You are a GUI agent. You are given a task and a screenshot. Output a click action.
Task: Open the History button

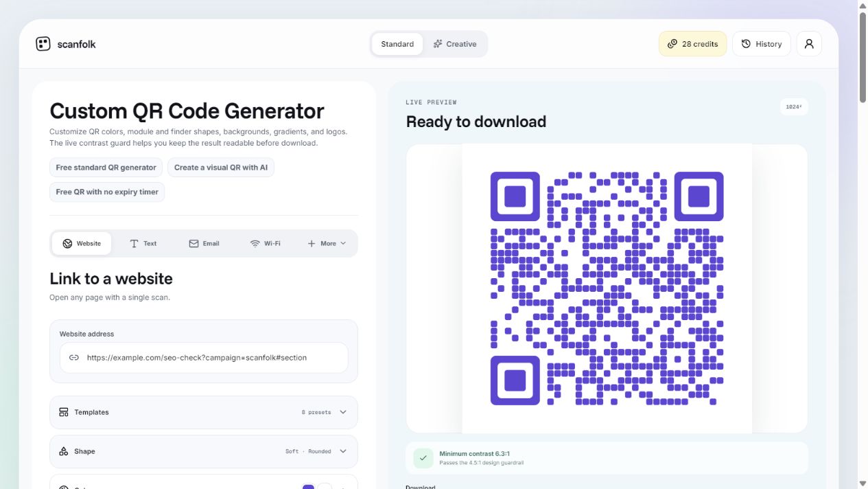pyautogui.click(x=762, y=44)
